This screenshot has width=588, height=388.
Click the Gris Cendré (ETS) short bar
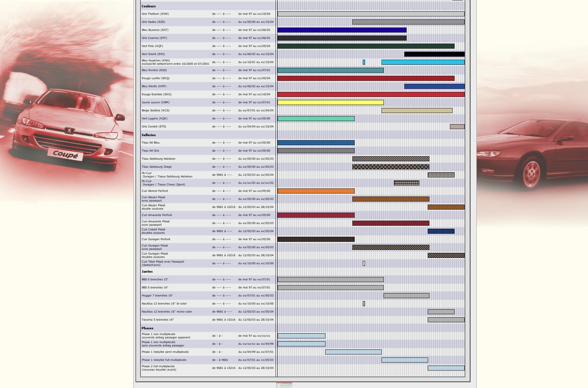coord(457,127)
